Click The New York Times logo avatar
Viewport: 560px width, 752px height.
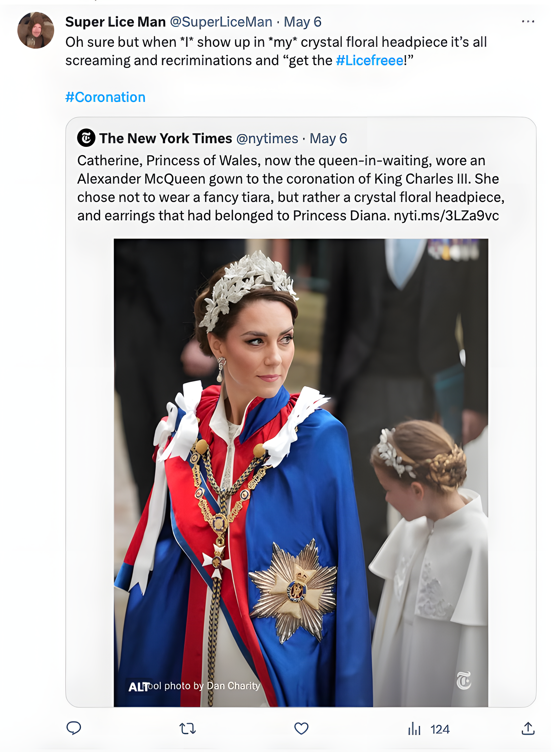86,138
